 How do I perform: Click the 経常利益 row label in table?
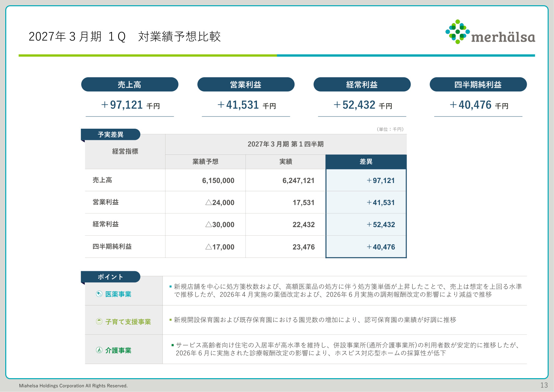point(106,224)
